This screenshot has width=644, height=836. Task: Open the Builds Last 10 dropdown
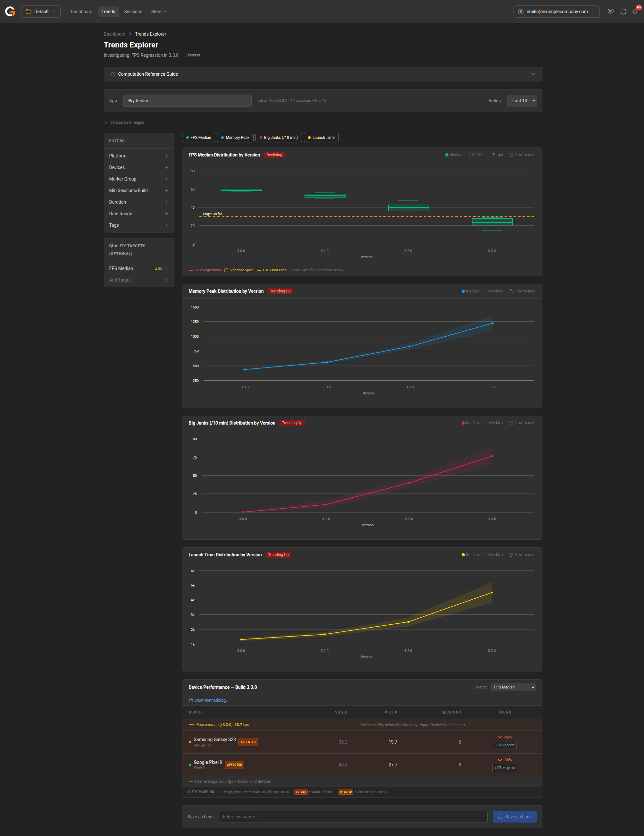522,101
